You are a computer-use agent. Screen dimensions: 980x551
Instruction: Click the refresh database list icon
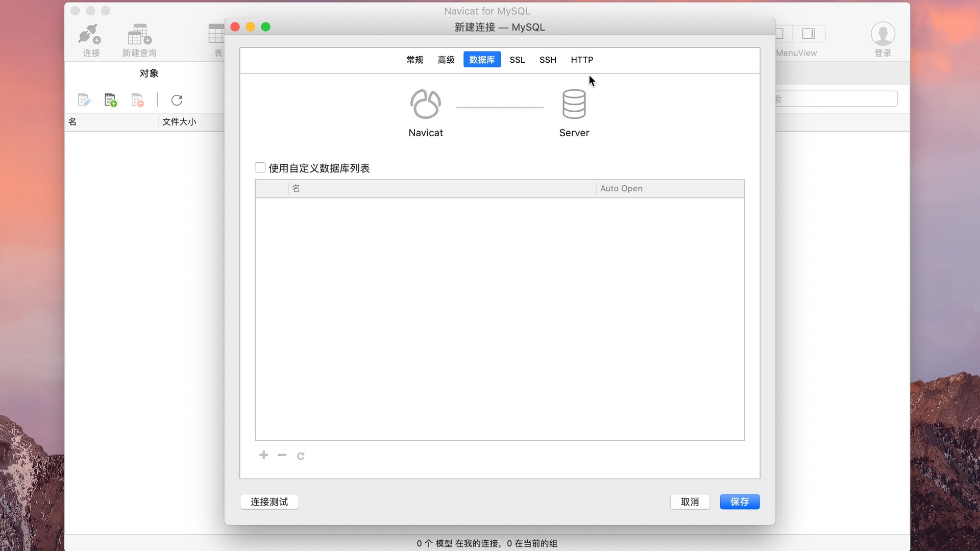coord(301,455)
